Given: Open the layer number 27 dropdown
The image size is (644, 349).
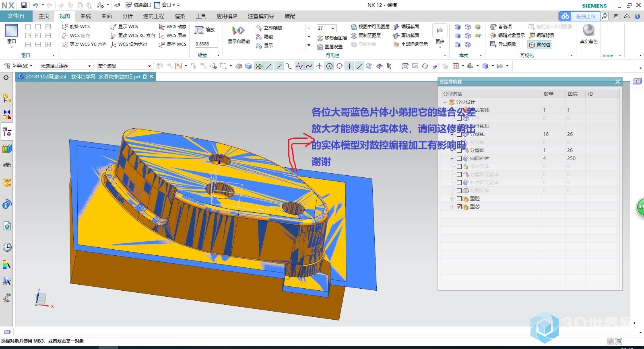Looking at the screenshot, I should click(332, 28).
